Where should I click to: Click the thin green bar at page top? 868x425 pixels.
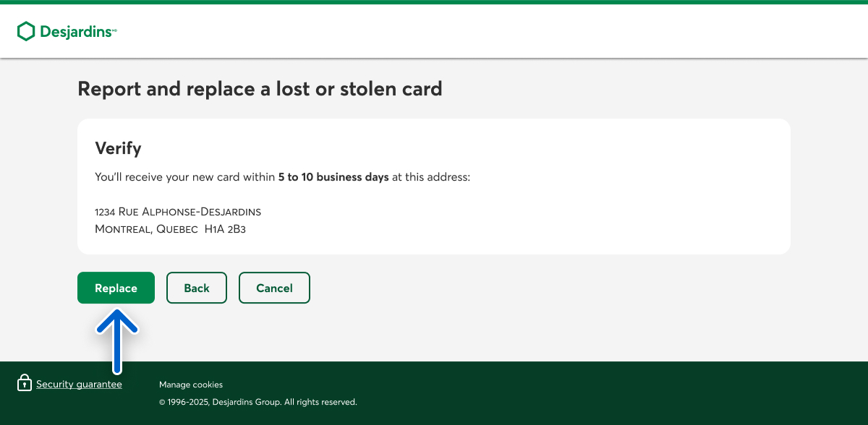point(434,2)
